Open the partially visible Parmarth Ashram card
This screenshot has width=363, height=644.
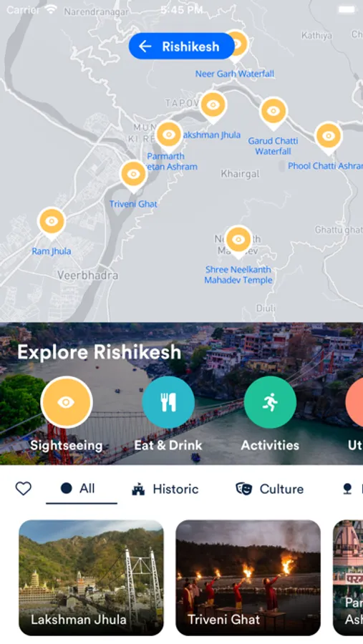(348, 578)
